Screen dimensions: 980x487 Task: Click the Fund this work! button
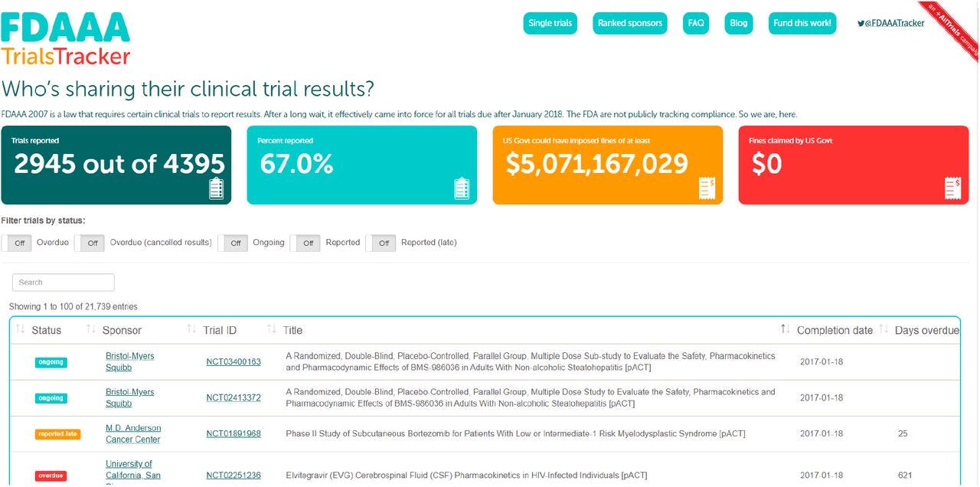click(802, 23)
